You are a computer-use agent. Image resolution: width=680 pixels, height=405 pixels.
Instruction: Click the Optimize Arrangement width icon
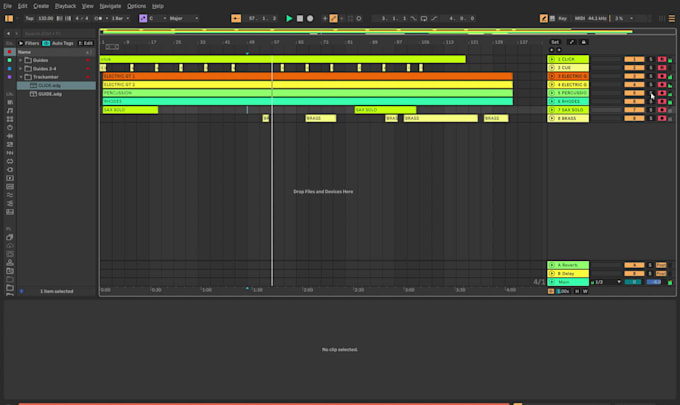click(x=571, y=42)
